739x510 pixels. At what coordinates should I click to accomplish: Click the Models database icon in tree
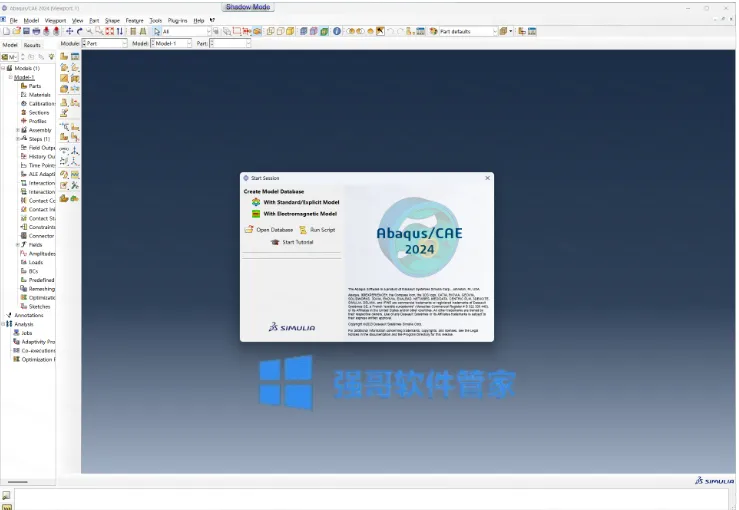(9, 68)
